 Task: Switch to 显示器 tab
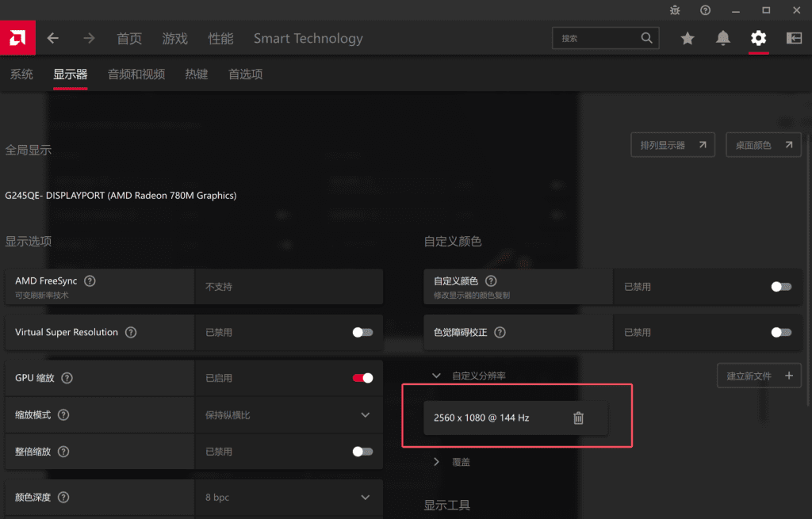71,74
